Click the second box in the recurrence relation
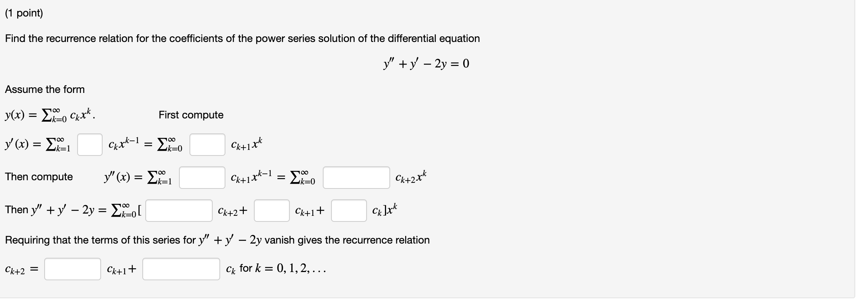 pos(181,269)
